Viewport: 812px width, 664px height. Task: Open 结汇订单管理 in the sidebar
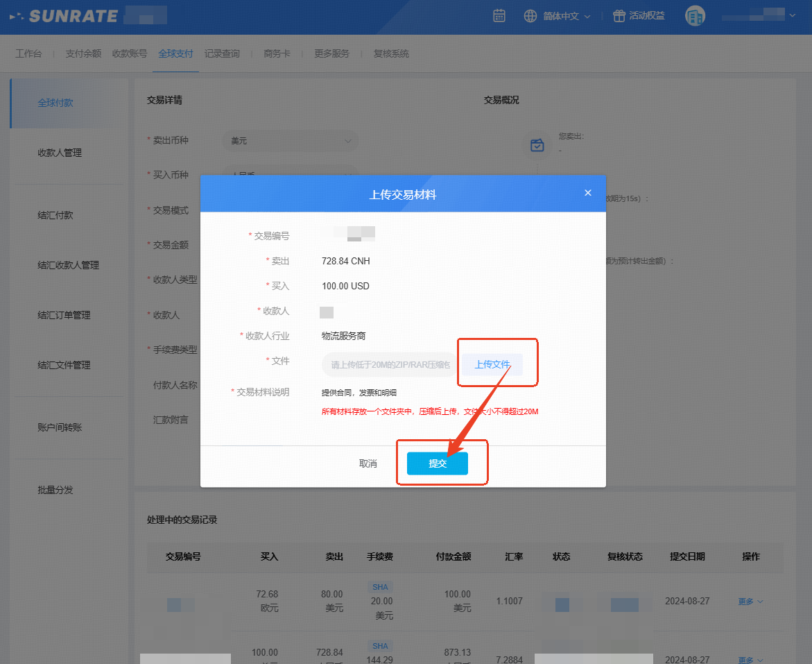[x=64, y=315]
